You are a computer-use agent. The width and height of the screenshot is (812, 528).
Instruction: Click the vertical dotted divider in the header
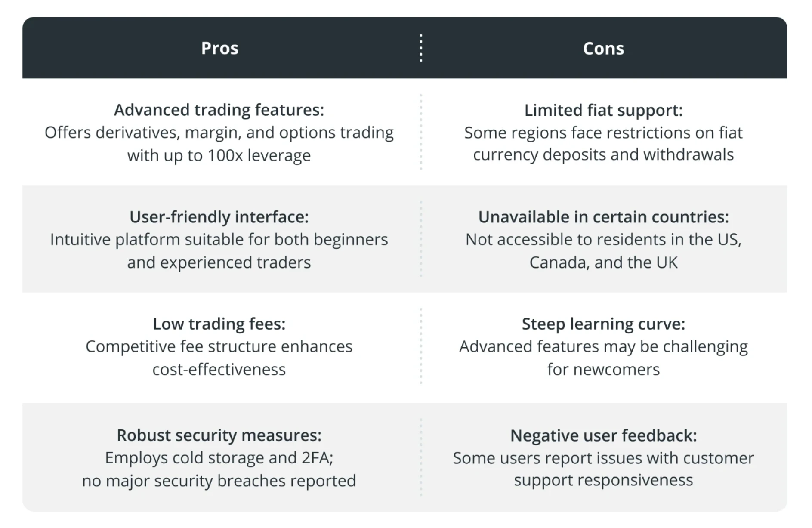tap(421, 48)
